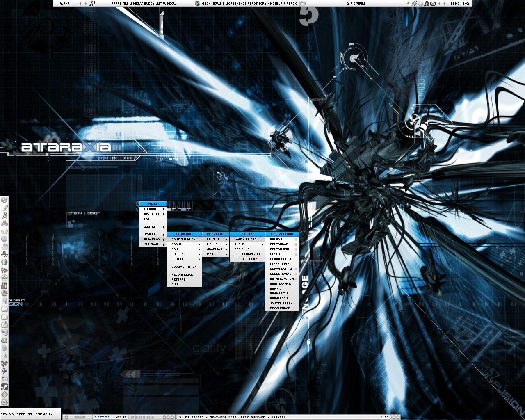Switch to the Mozilla Firefox taskbar task
This screenshot has height=420, width=525.
246,3
